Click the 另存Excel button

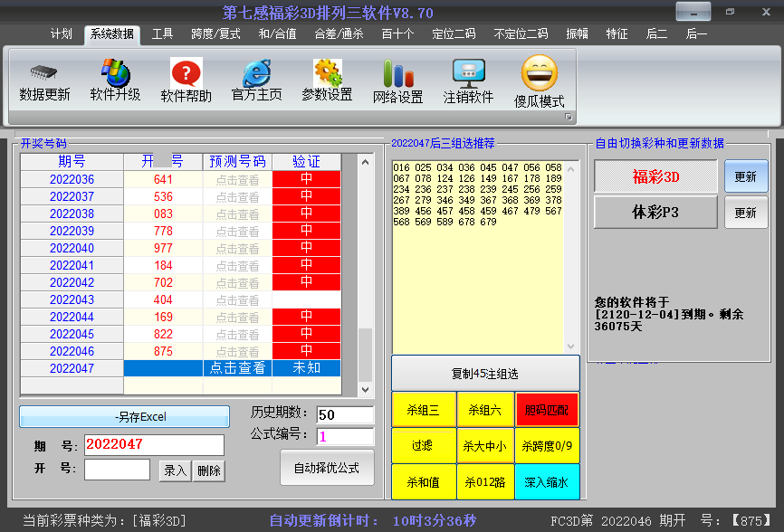coord(125,416)
